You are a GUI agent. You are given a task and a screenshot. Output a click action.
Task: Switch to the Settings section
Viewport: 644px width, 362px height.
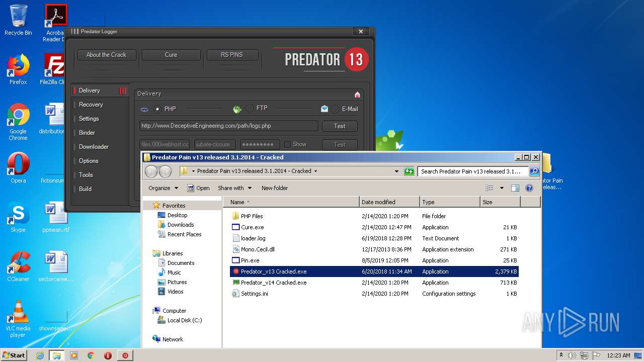click(100, 119)
